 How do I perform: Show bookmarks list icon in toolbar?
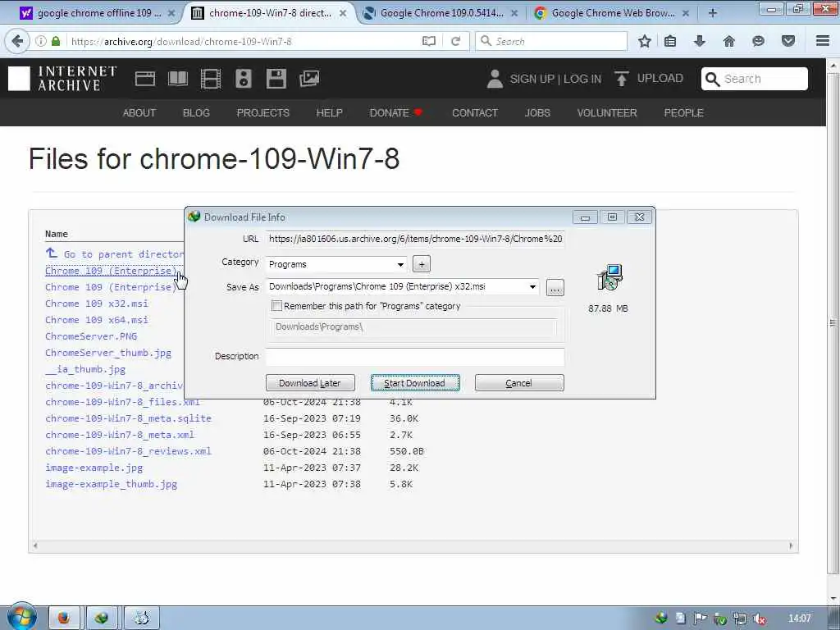670,41
